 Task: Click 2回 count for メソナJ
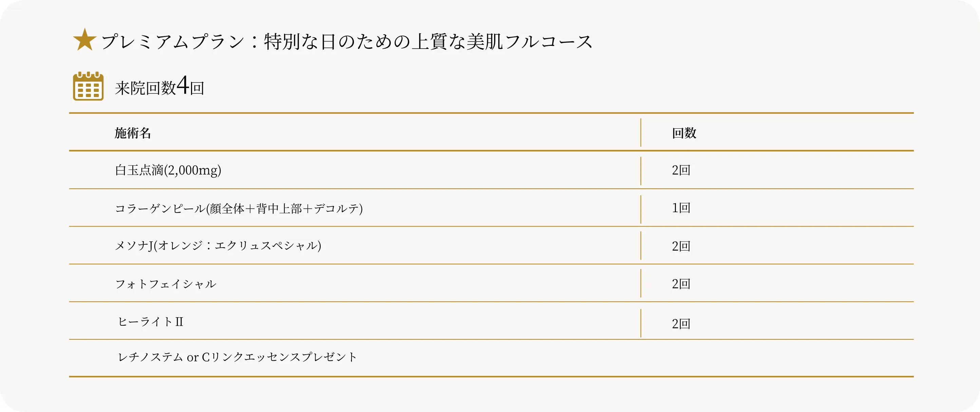coord(681,246)
